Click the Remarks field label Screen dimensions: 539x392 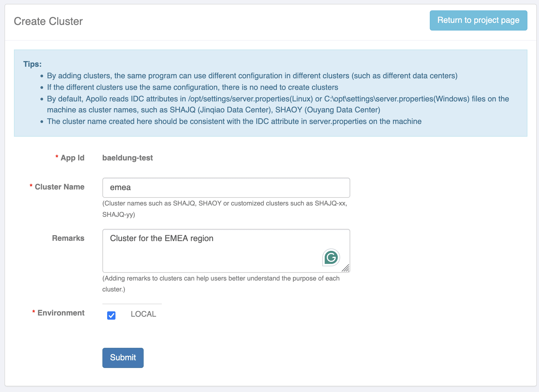tap(68, 238)
